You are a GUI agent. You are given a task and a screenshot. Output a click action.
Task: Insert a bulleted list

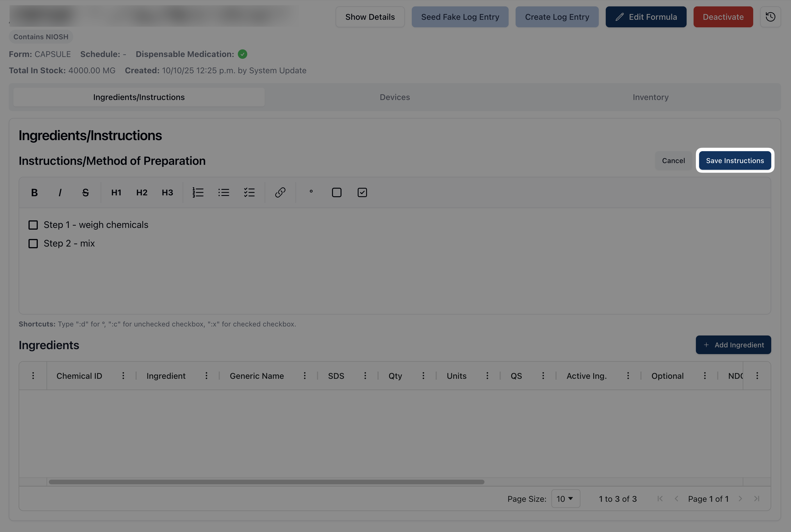[x=224, y=192]
